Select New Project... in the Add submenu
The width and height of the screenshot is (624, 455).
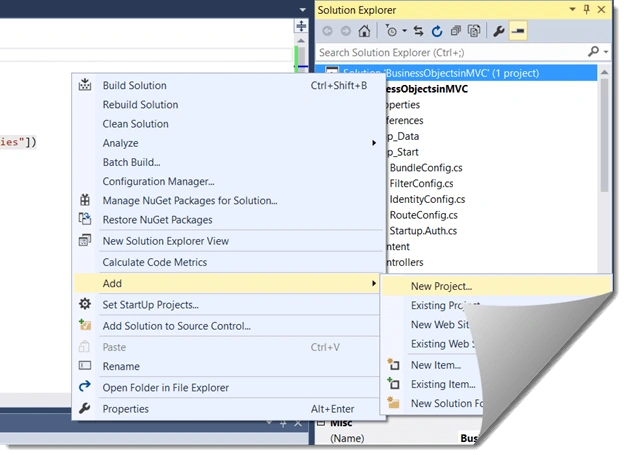pos(497,286)
